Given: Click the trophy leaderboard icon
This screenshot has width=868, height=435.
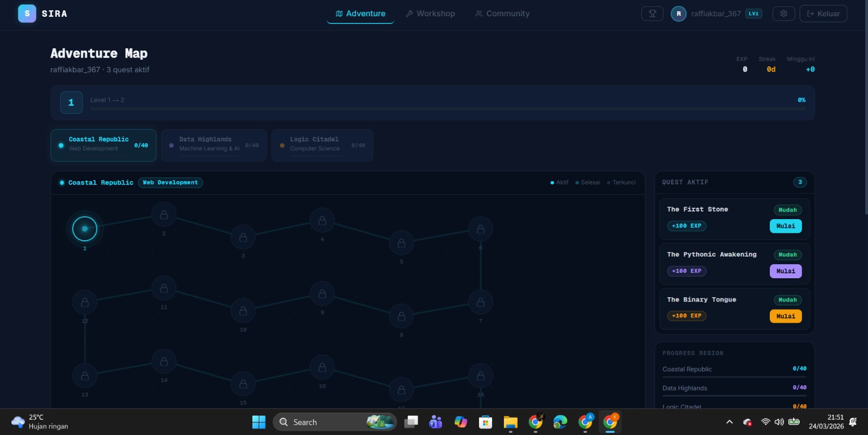Looking at the screenshot, I should point(652,14).
